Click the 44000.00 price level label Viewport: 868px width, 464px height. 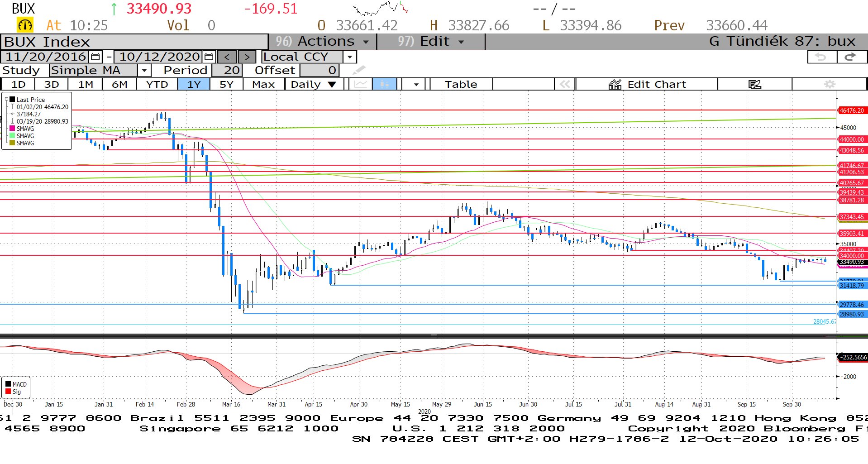point(852,139)
